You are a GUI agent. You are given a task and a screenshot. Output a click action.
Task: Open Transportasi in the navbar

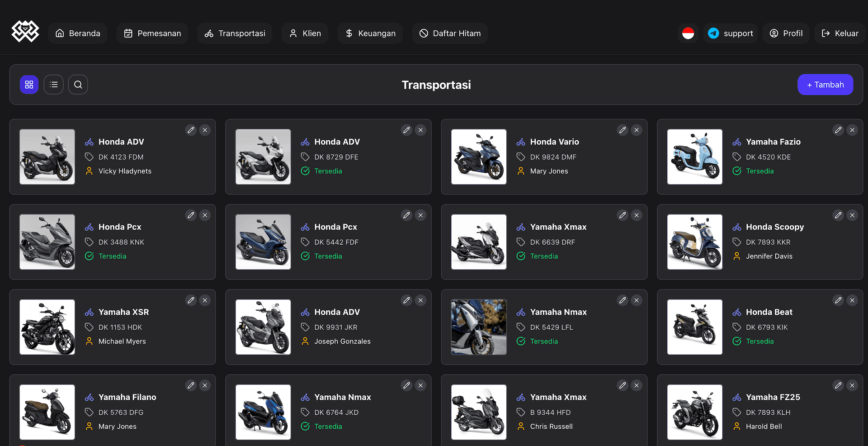pyautogui.click(x=235, y=33)
